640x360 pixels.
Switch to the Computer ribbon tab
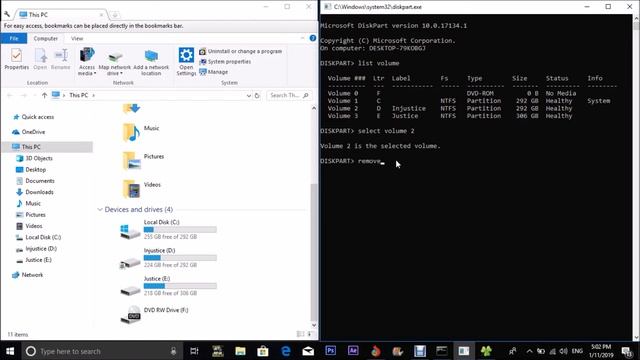coord(46,38)
